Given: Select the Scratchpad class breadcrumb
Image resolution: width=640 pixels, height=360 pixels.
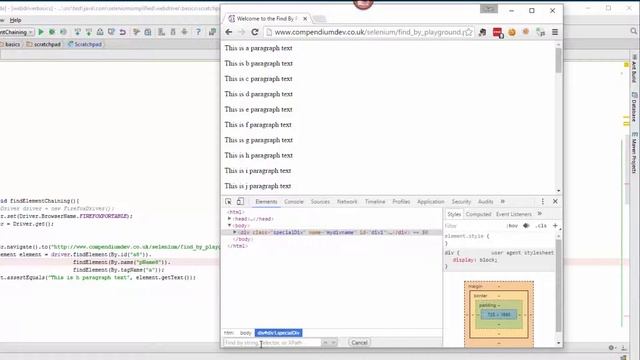Looking at the screenshot, I should [85, 44].
